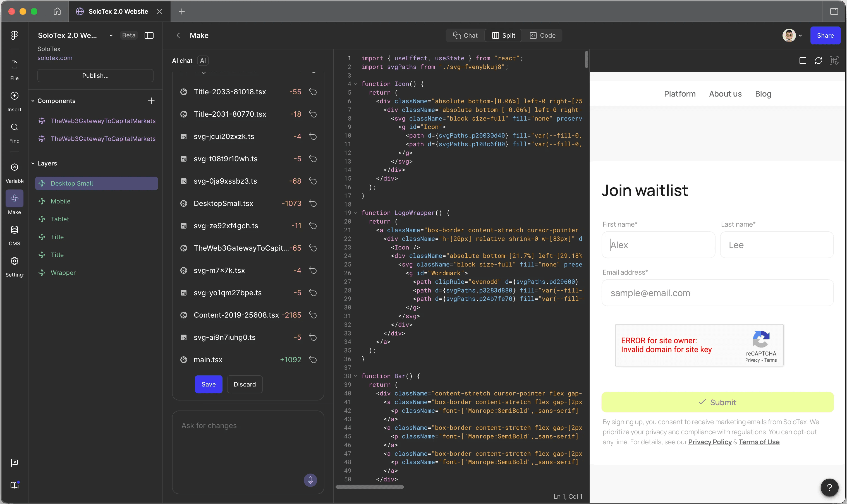Open the Variables panel icon
The height and width of the screenshot is (504, 847).
14,167
